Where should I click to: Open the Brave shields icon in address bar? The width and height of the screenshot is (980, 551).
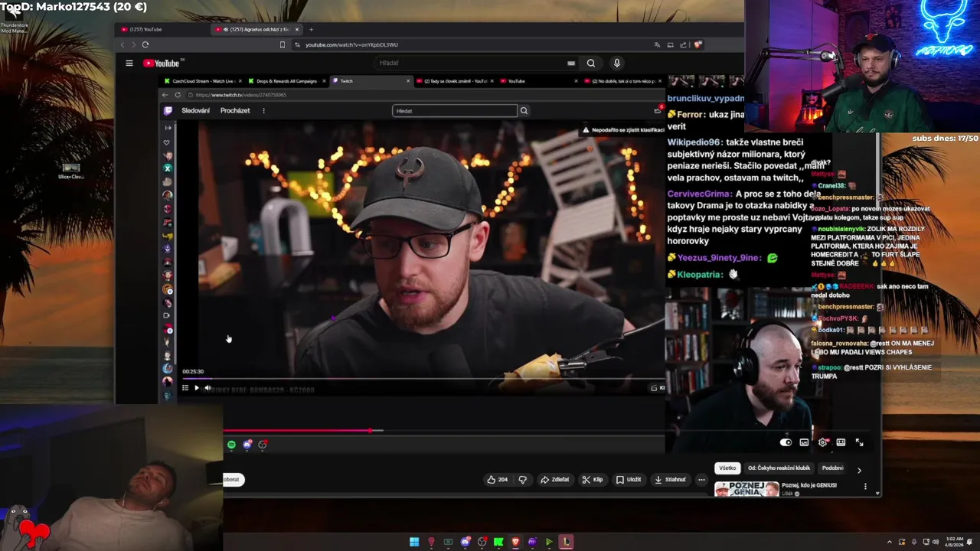pyautogui.click(x=697, y=44)
